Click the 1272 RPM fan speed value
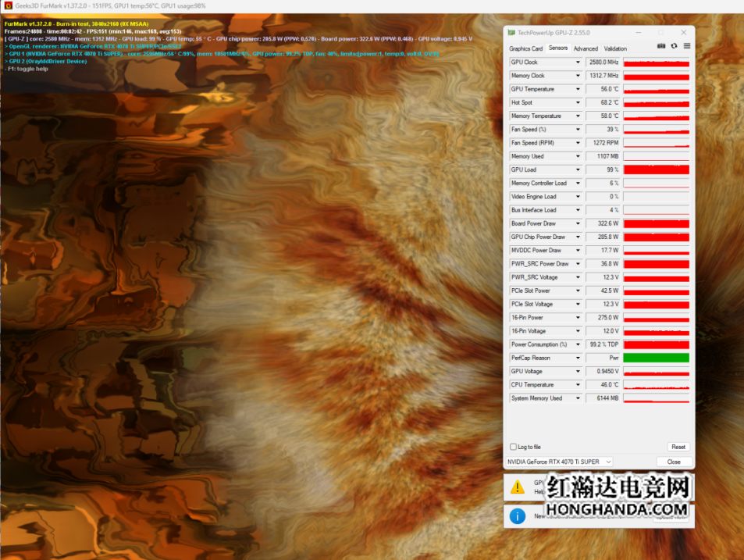This screenshot has height=560, width=744. (603, 143)
